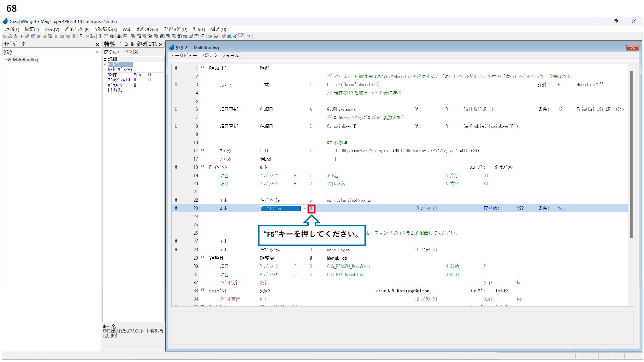This screenshot has width=644, height=362.
Task: Open the navigator's タスク dropdown
Action: click(97, 52)
